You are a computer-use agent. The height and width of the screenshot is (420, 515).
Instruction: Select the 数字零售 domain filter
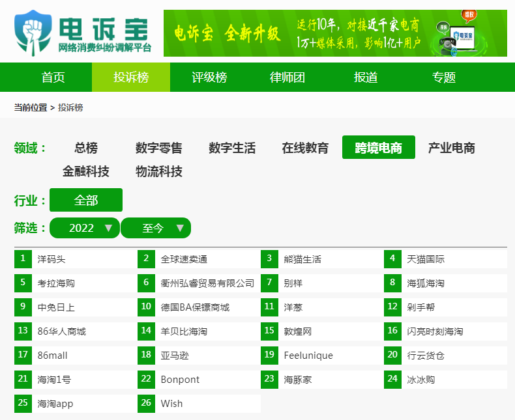coord(159,147)
